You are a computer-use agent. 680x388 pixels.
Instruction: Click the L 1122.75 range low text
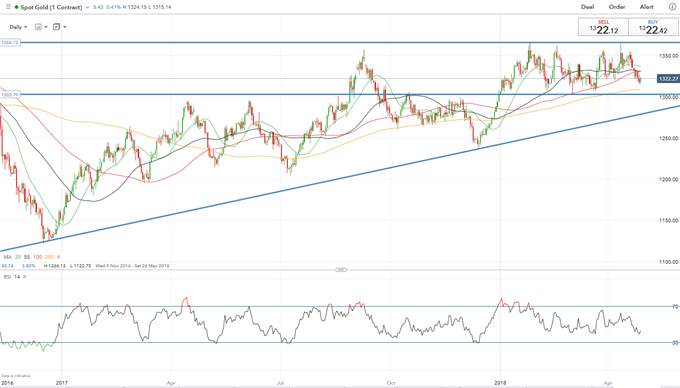point(80,266)
